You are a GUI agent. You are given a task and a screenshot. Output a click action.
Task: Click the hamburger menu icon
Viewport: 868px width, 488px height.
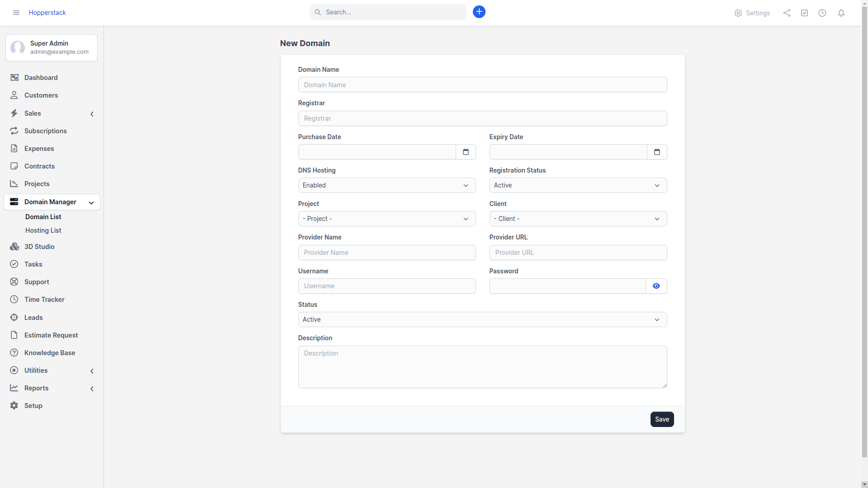(16, 13)
